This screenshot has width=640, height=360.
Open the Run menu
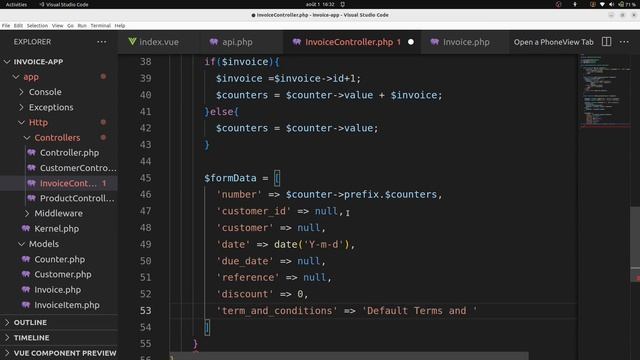click(x=82, y=25)
